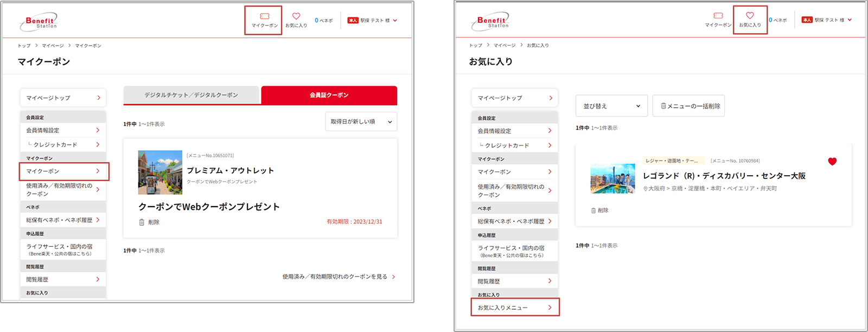Click プレミアム・アウトレット coupon thumbnail
The width and height of the screenshot is (868, 332).
160,173
